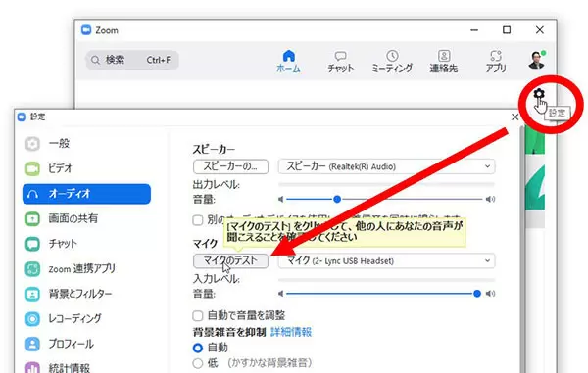Click speaker volume low icon
Screen dimensions: 588x373
pyautogui.click(x=280, y=200)
